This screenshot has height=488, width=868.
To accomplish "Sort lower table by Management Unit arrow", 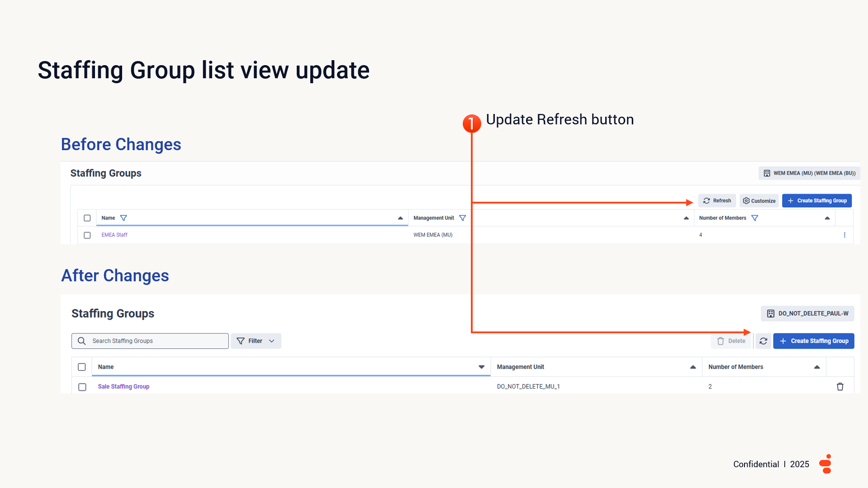I will coord(693,367).
